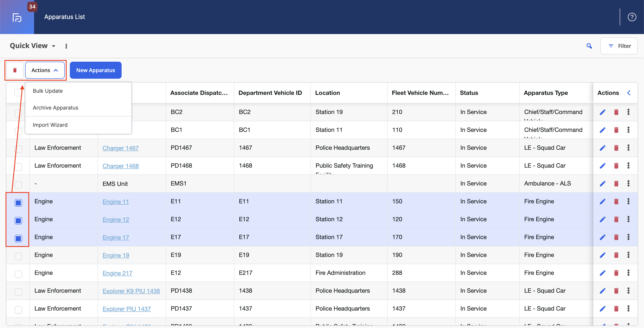Open more options for Engine 19 row

click(x=628, y=255)
